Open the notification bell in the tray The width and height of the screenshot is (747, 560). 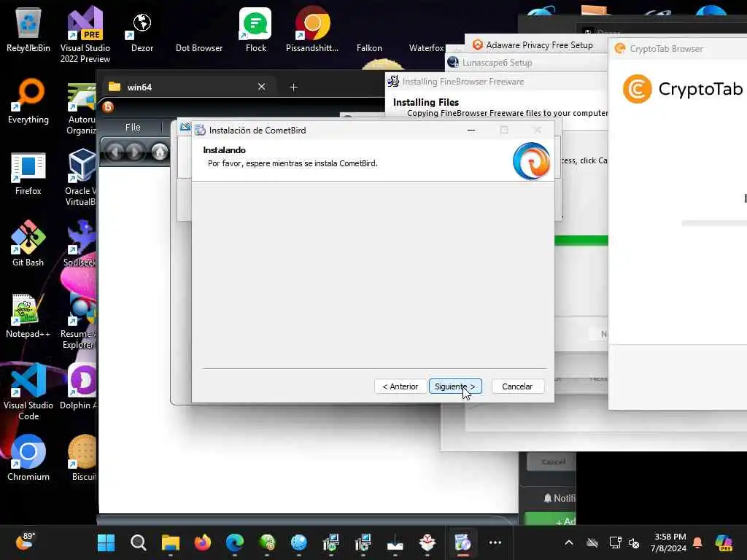point(697,542)
